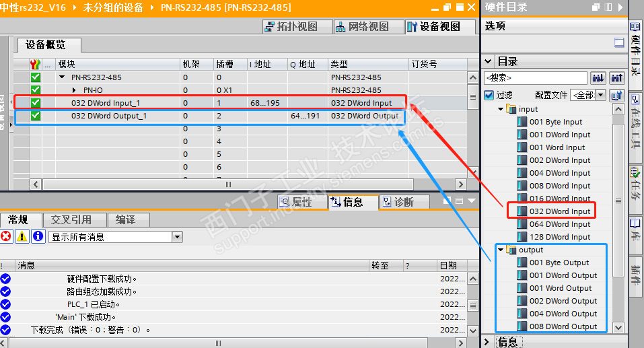Screen dimensions: 644x348
Task: Click status checkmark of 032 DWord Output_1
Action: pyautogui.click(x=36, y=116)
